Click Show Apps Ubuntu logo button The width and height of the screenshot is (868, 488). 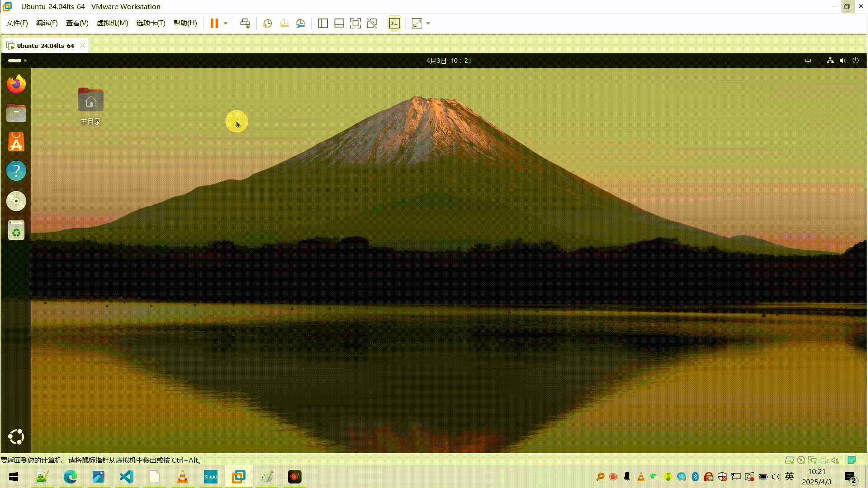pos(16,436)
